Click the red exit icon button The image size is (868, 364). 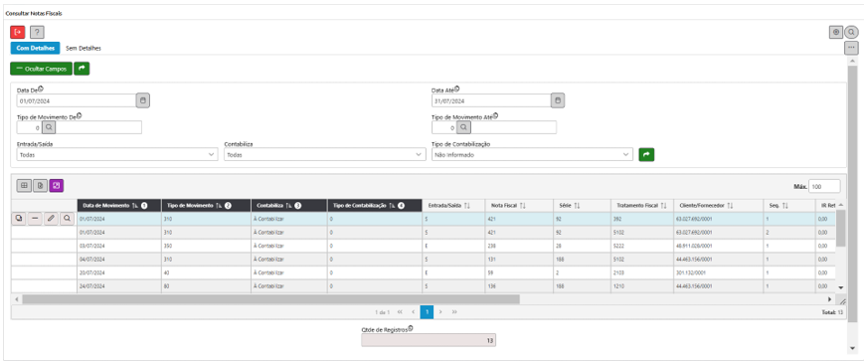(x=18, y=32)
